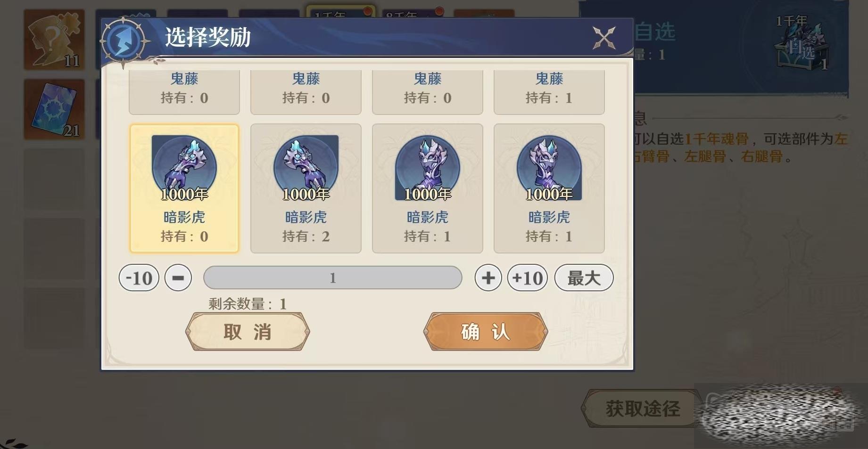Close the 选择奖励 dialog
The height and width of the screenshot is (449, 868).
604,38
